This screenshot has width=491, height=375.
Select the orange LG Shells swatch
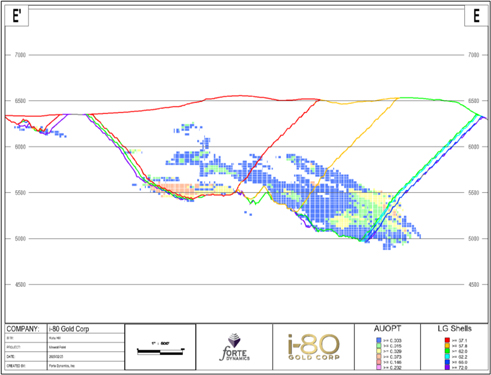pyautogui.click(x=447, y=346)
